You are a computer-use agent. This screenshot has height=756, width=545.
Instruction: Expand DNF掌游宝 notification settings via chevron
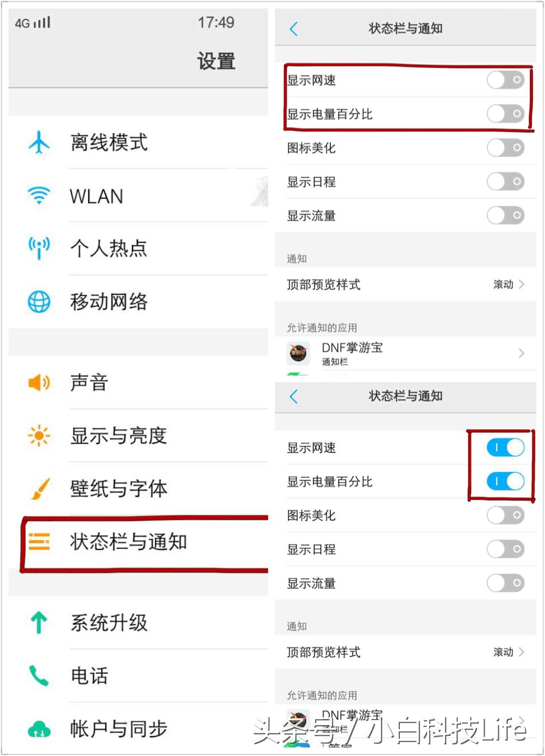[521, 353]
